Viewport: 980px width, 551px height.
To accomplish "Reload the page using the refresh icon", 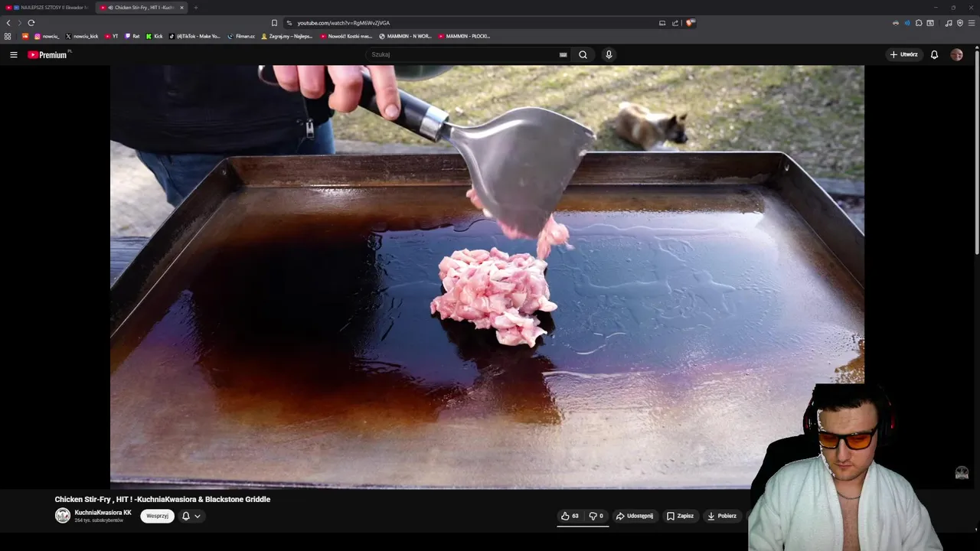I will [31, 23].
